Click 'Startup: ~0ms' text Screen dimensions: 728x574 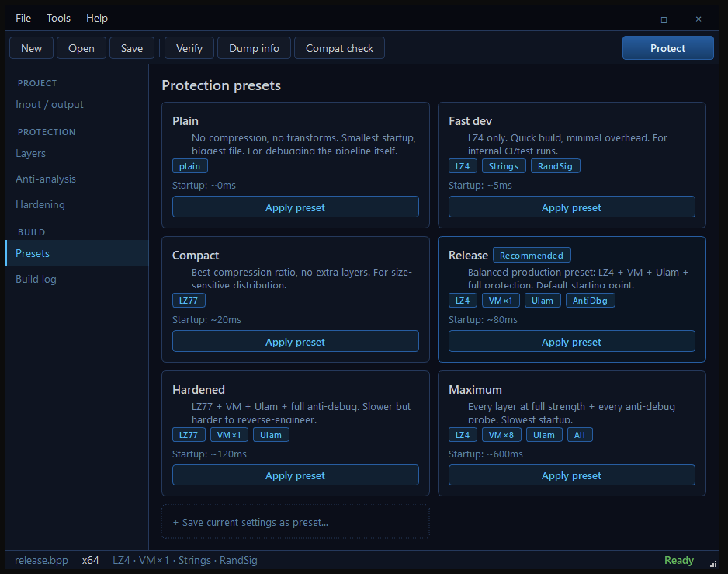tap(204, 186)
